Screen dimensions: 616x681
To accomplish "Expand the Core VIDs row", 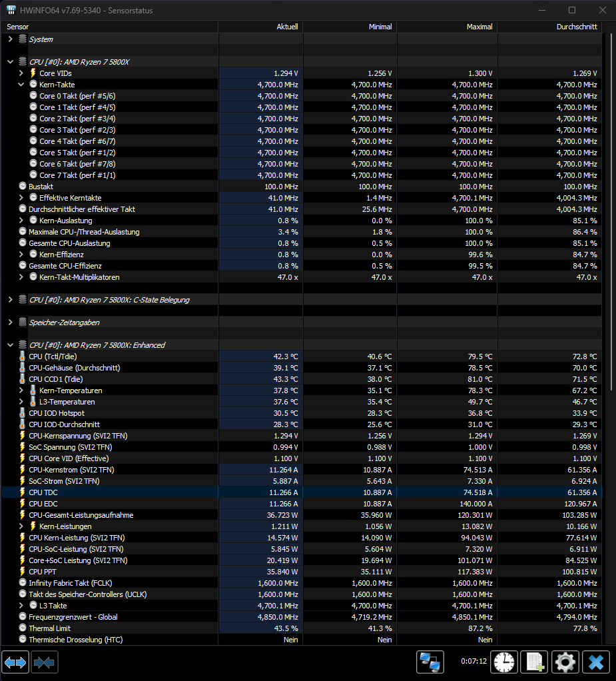I will 21,73.
